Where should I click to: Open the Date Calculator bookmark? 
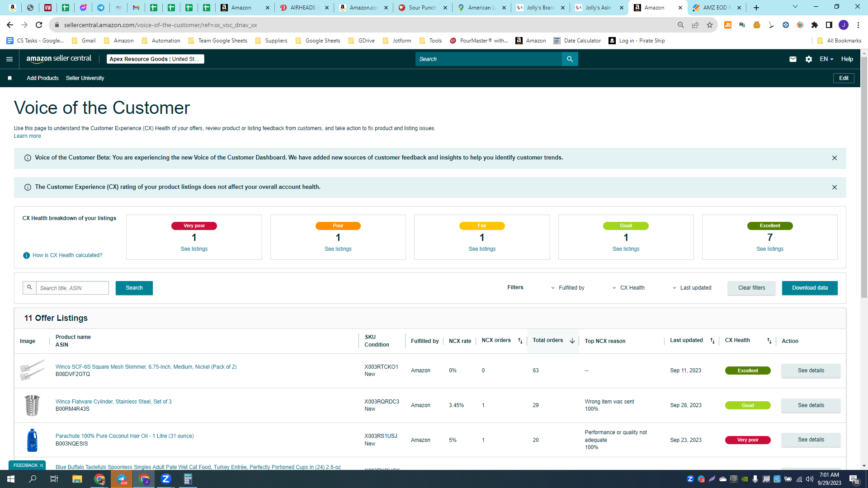coord(577,41)
